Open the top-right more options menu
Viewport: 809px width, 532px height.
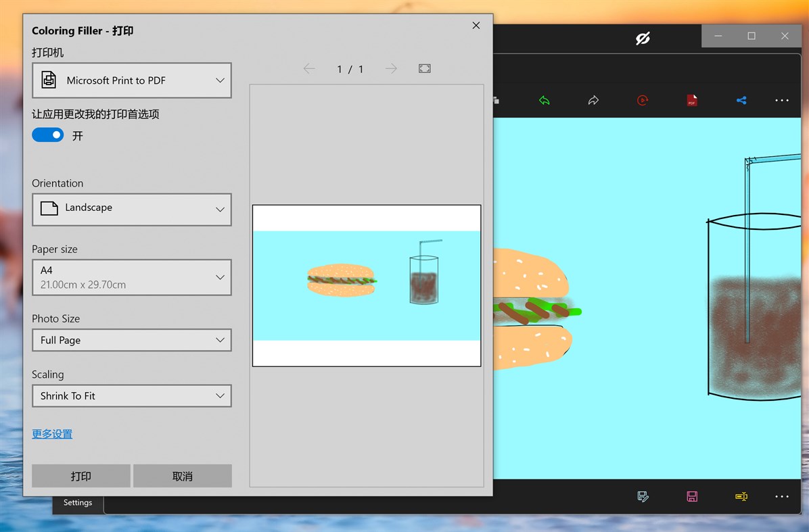782,100
